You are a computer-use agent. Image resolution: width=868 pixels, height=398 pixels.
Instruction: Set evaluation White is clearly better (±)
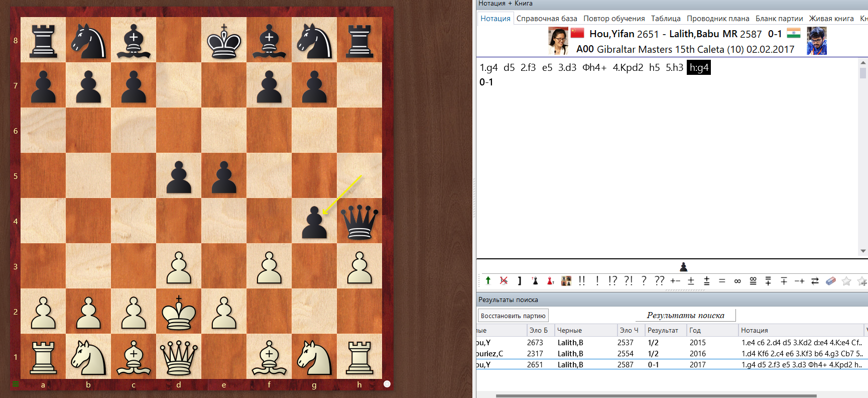[x=691, y=281]
